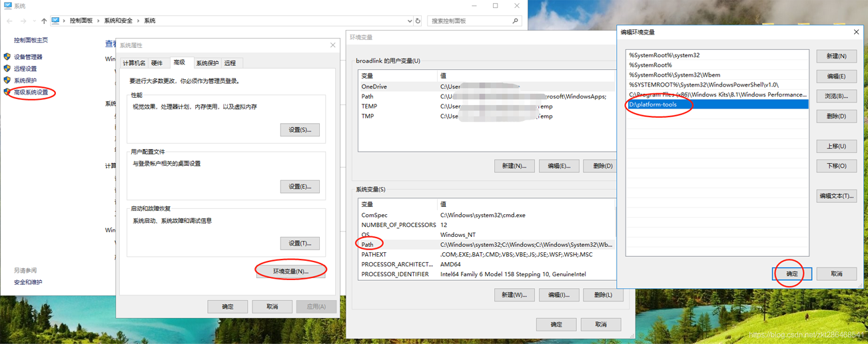The image size is (868, 344).
Task: Expand the address bar history dropdown
Action: 409,21
